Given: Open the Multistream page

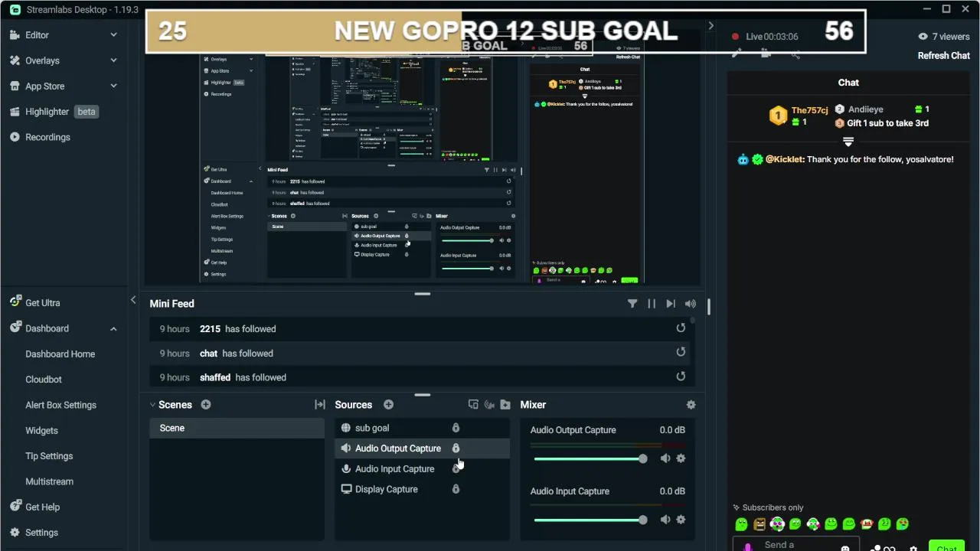Looking at the screenshot, I should (49, 481).
